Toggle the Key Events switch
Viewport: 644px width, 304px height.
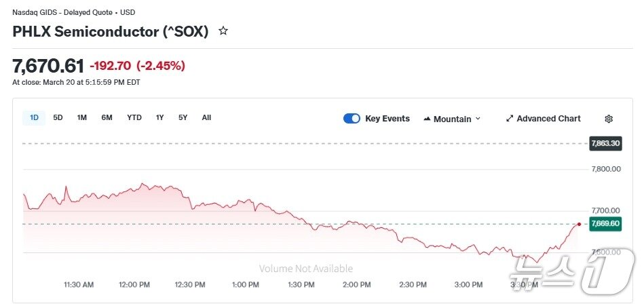(352, 119)
